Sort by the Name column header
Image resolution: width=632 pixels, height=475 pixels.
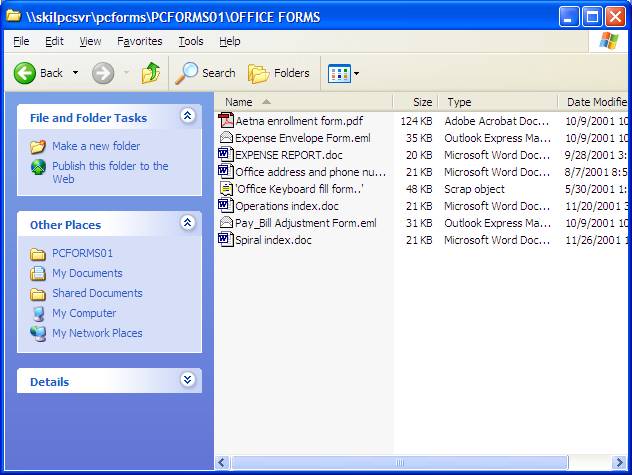tap(304, 102)
